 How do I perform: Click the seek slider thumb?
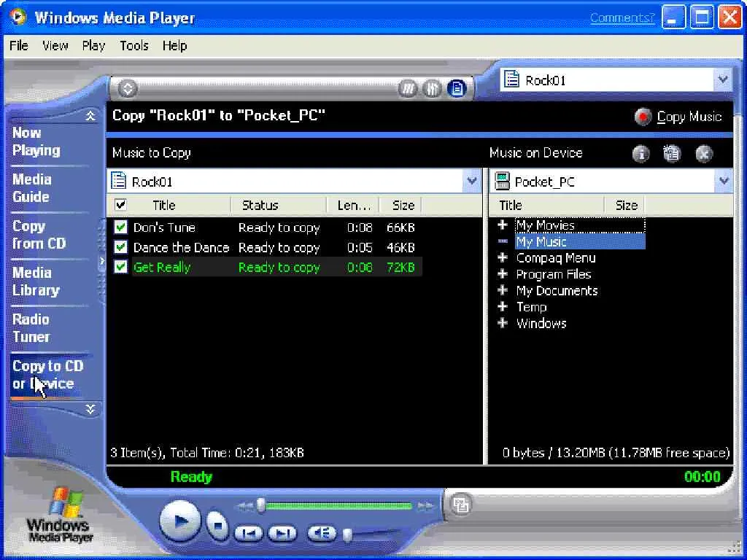tap(261, 505)
